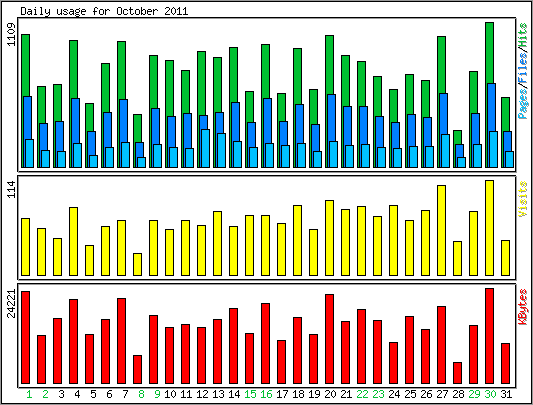The image size is (533, 405).
Task: Click the 1109 axis value
Action: pos(11,34)
